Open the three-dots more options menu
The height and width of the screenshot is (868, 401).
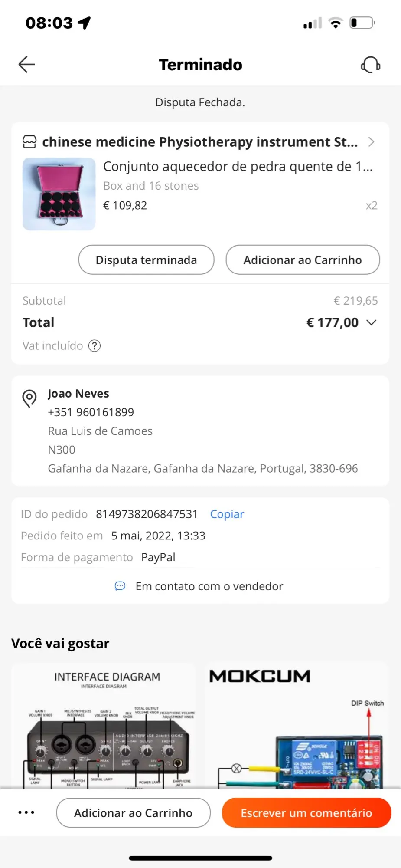point(26,812)
